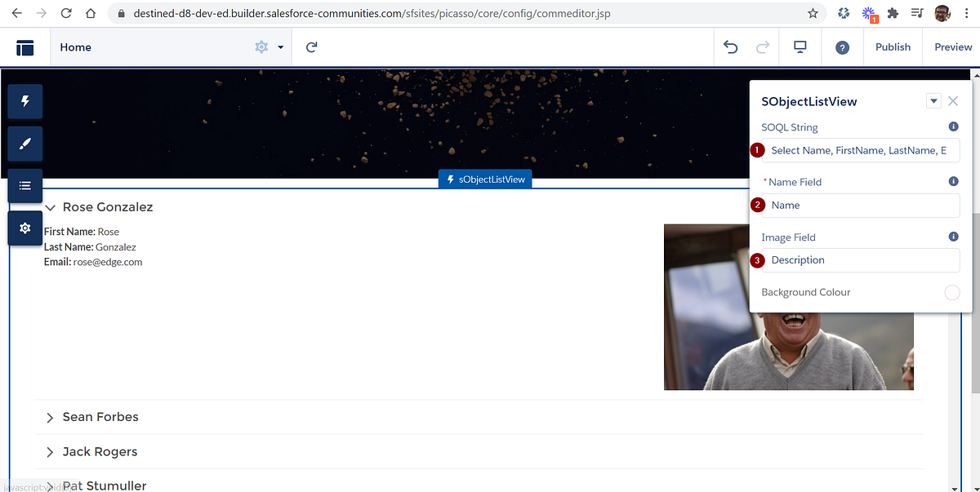
Task: Switch the desktop view mode
Action: 800,47
